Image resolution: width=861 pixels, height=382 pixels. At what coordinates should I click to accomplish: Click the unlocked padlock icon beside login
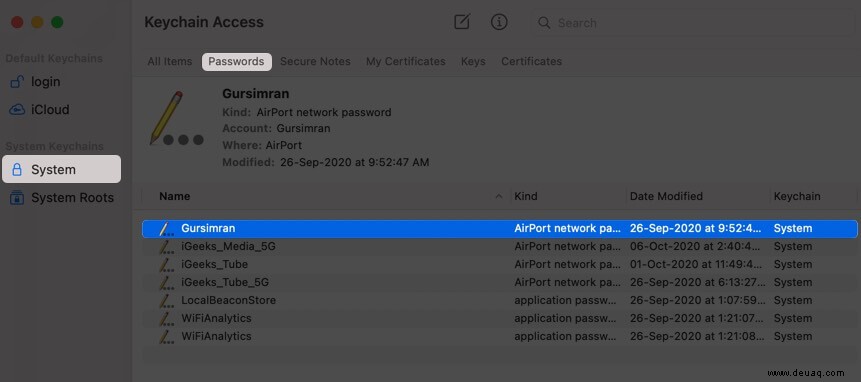point(16,82)
